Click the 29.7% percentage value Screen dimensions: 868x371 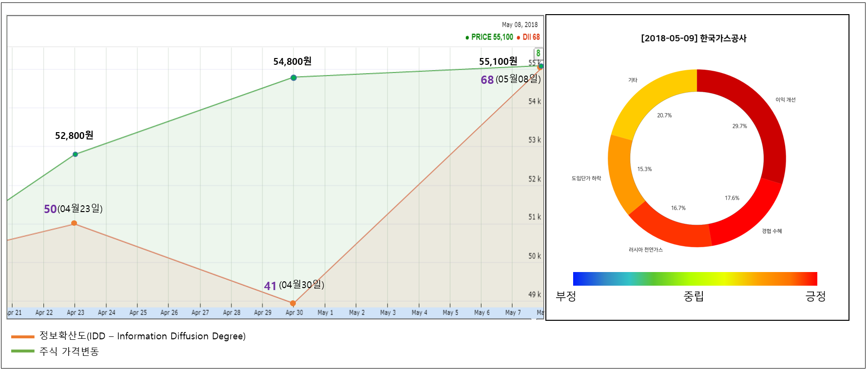[x=739, y=126]
